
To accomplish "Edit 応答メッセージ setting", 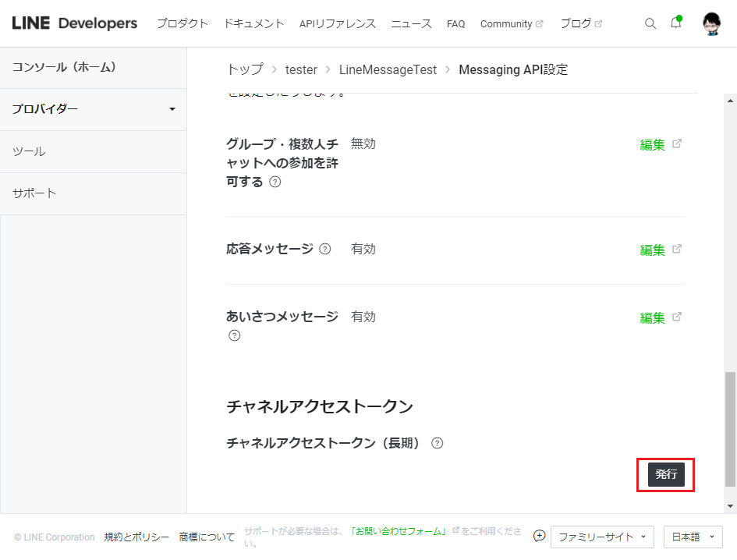I will 653,250.
